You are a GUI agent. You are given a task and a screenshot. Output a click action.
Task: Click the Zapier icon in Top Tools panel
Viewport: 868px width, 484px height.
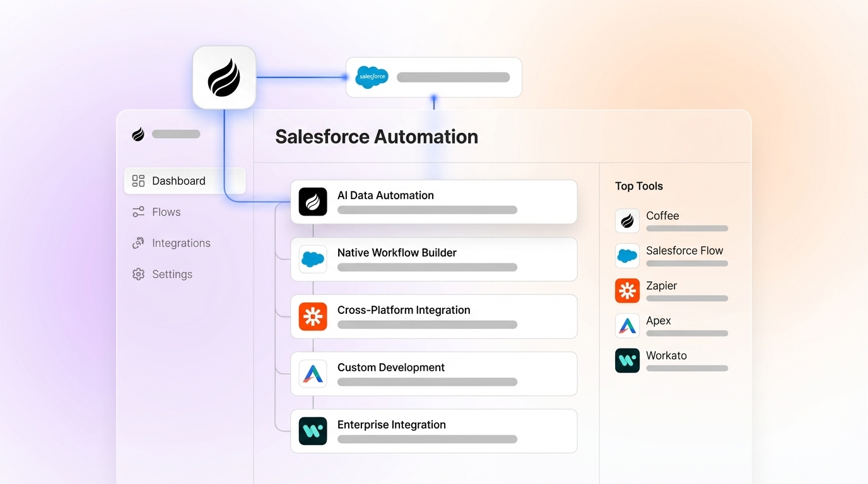click(627, 291)
